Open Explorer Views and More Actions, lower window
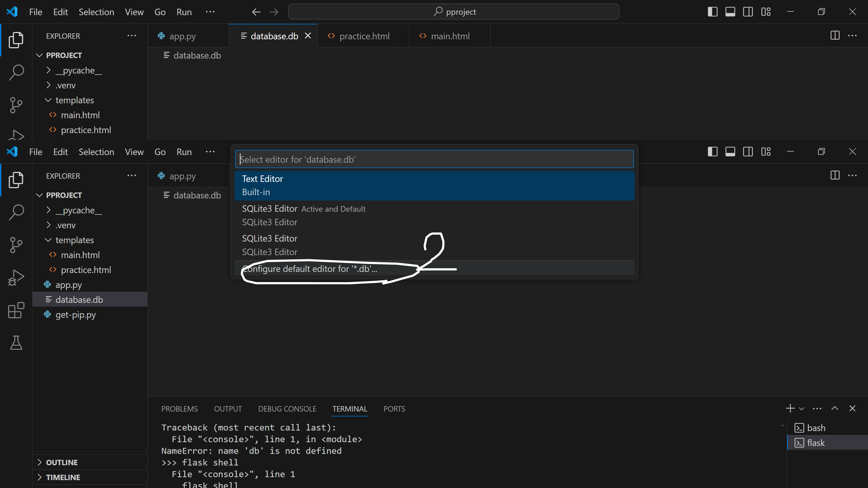The width and height of the screenshot is (868, 488). click(x=131, y=175)
